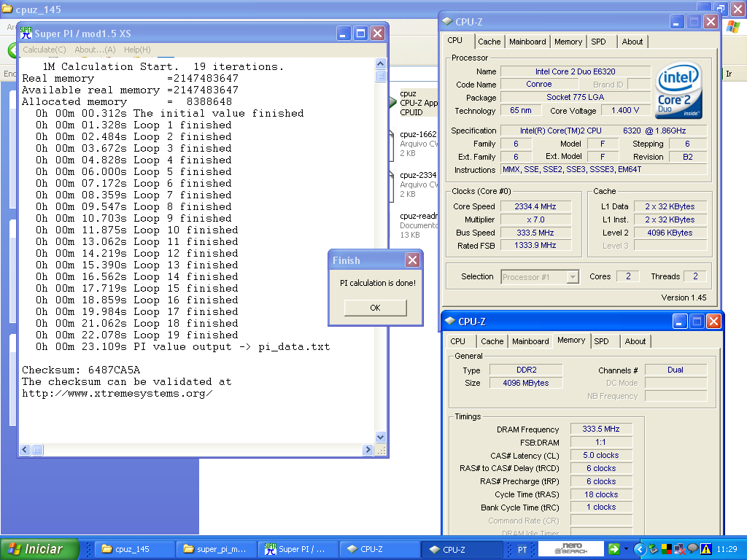Open super_pi_m... folder from taskbar
747x560 pixels.
[216, 549]
